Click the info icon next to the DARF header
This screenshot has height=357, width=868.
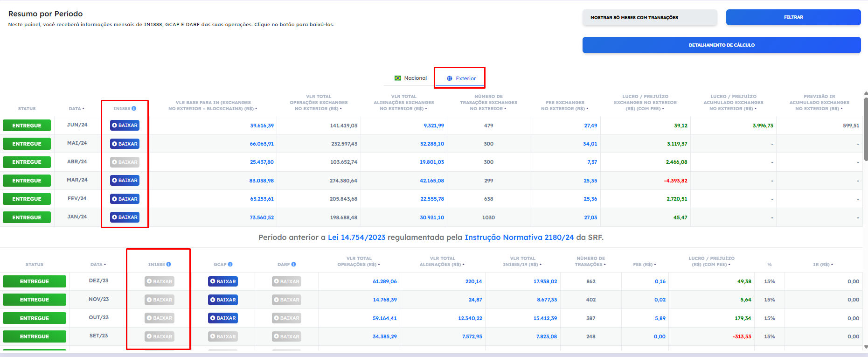point(293,265)
